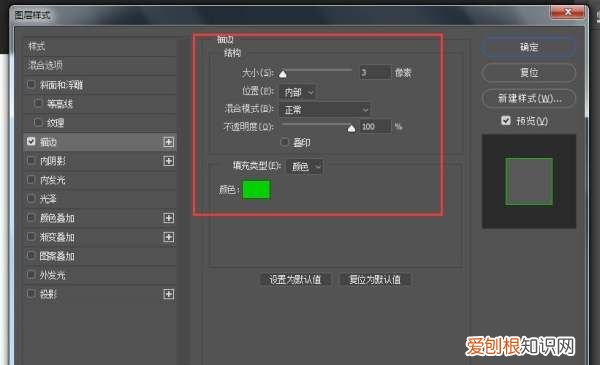Toggle the 叠印 checkbox
Viewport: 600px width, 365px height.
point(284,142)
